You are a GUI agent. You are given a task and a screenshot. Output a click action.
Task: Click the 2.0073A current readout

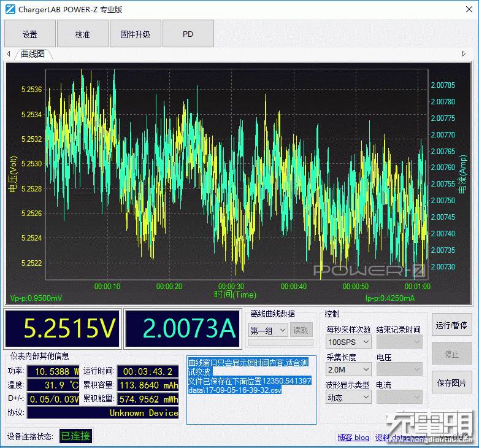(x=182, y=328)
